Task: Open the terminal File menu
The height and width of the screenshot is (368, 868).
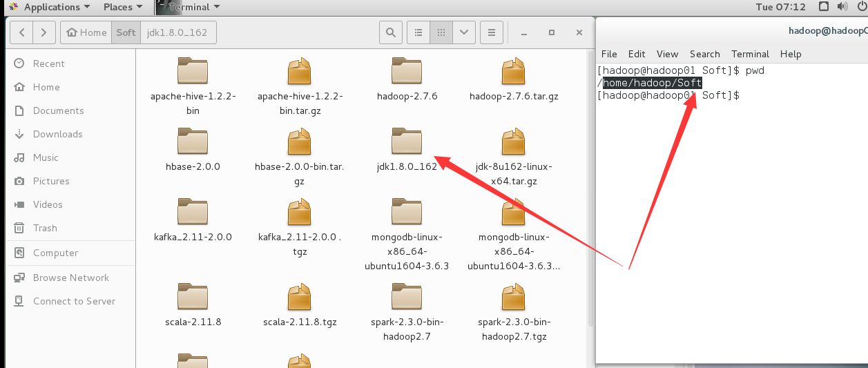Action: click(609, 54)
